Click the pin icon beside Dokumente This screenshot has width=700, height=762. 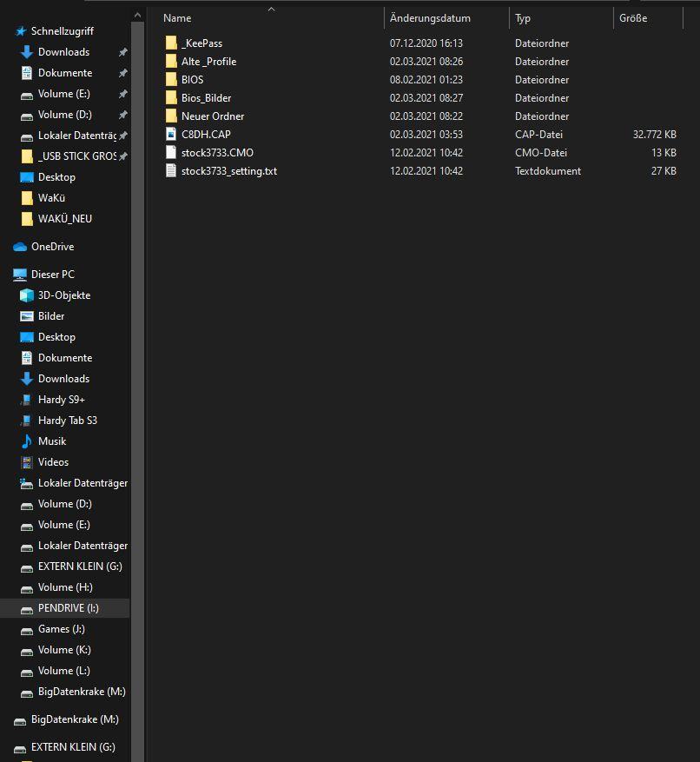pos(123,73)
